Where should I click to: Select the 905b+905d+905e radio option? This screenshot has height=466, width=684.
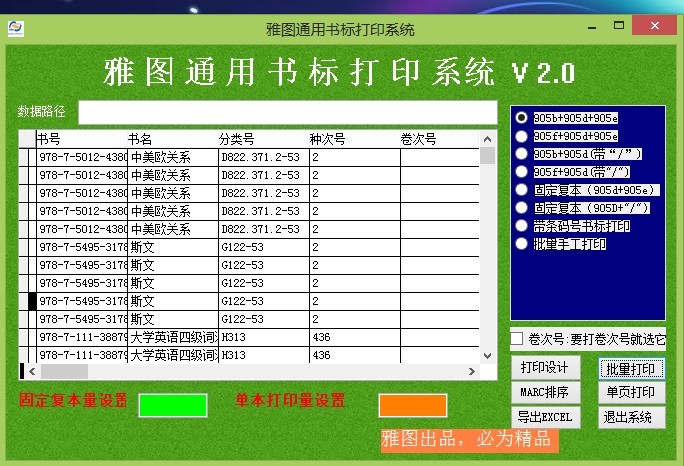click(x=521, y=117)
